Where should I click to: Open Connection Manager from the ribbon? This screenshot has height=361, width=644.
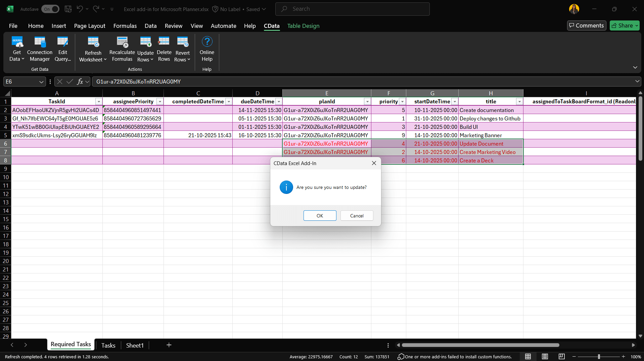coord(40,42)
